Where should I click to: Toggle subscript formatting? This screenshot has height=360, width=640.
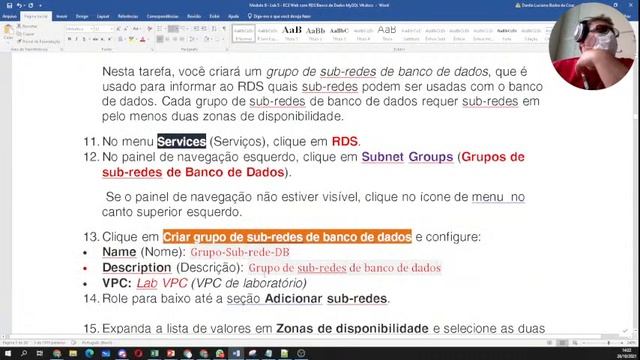pos(102,39)
